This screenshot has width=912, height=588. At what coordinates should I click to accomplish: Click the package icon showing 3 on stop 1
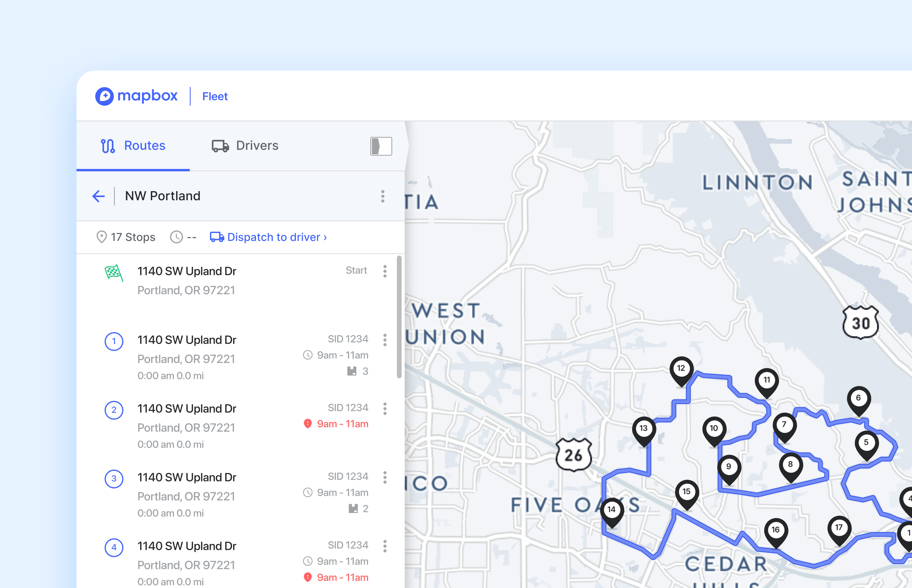[353, 371]
